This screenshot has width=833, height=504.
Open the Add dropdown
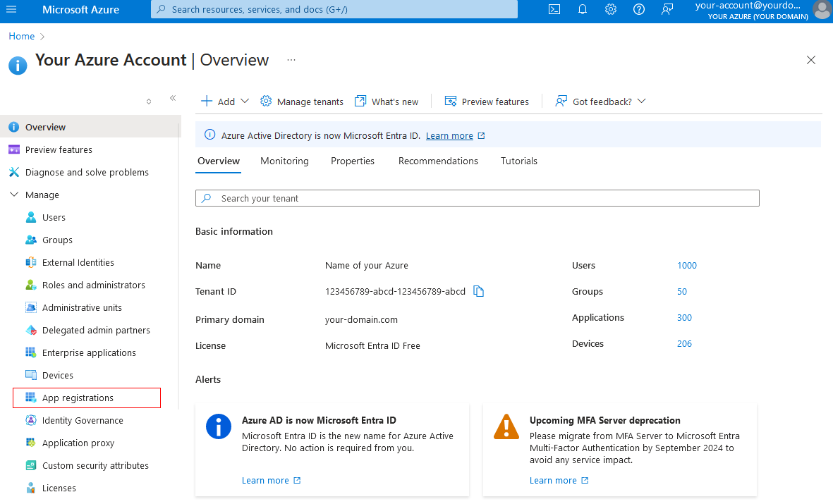[x=225, y=102]
